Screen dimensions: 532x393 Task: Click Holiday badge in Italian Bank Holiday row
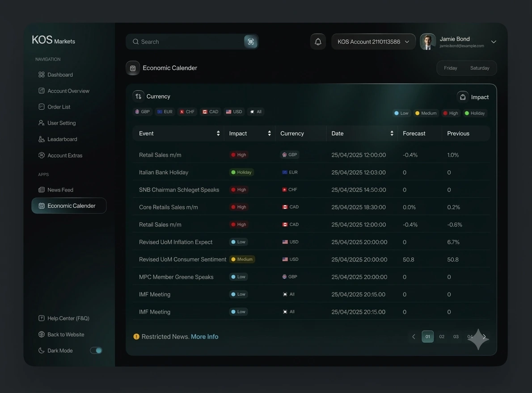tap(241, 172)
